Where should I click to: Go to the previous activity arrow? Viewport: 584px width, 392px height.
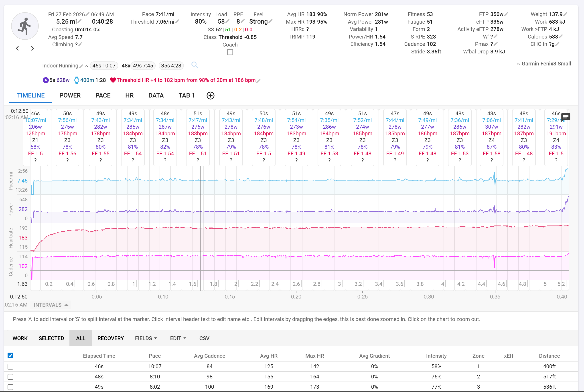(18, 48)
